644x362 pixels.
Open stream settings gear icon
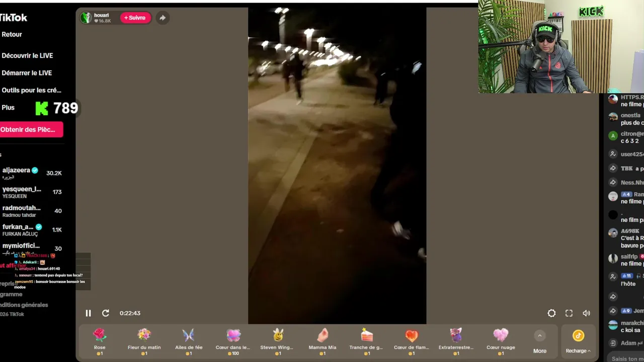pyautogui.click(x=551, y=313)
